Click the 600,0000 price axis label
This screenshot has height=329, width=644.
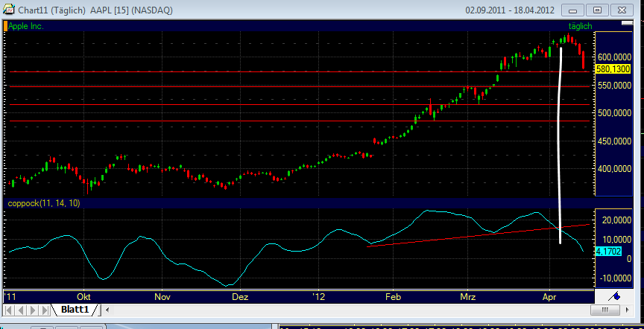click(613, 57)
